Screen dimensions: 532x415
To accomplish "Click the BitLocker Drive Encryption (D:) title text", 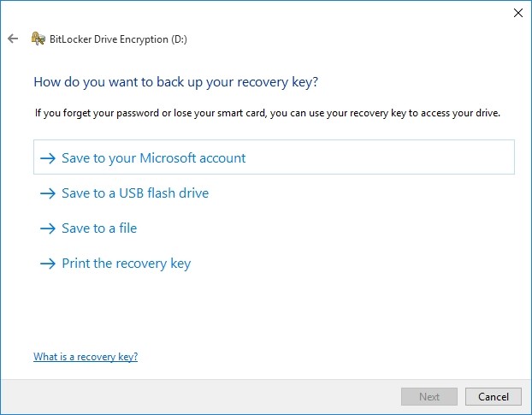I will pos(118,39).
